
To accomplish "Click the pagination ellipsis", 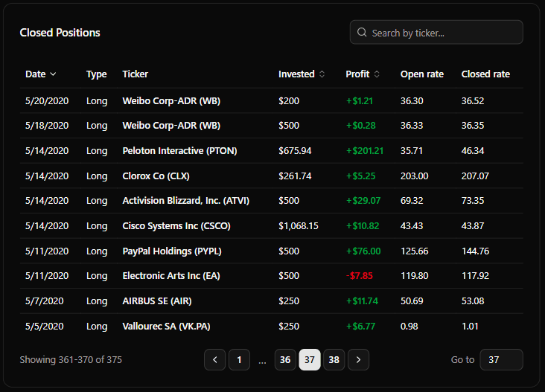I will tap(262, 362).
